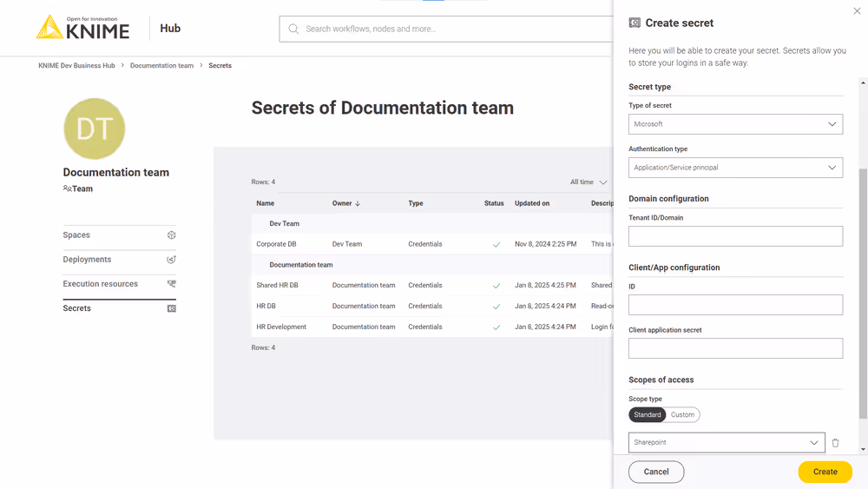Click the Deployments icon in sidebar
Image resolution: width=868 pixels, height=489 pixels.
[x=172, y=259]
